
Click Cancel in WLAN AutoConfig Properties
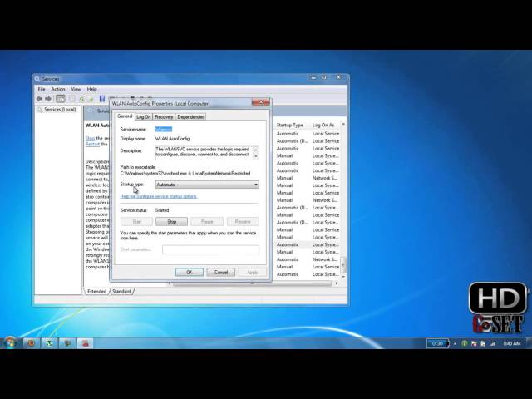coord(221,273)
